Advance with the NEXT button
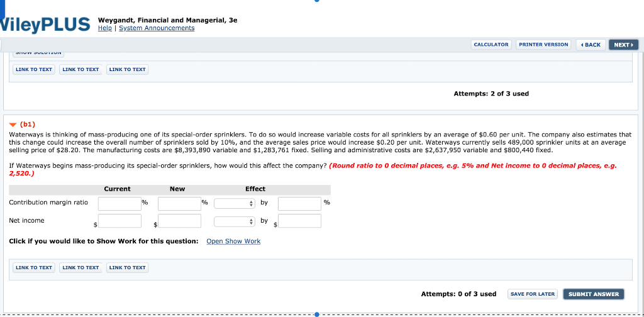 623,45
